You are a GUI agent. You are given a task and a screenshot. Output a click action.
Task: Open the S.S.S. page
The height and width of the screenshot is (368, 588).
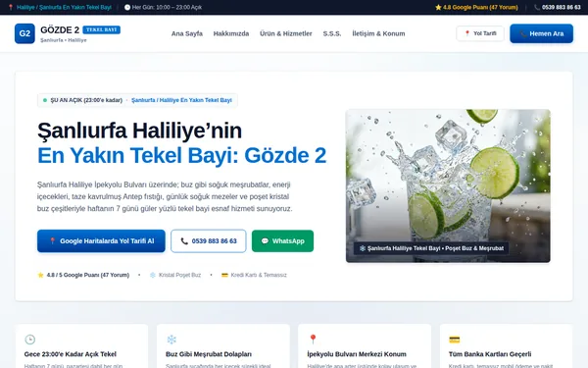(x=332, y=33)
